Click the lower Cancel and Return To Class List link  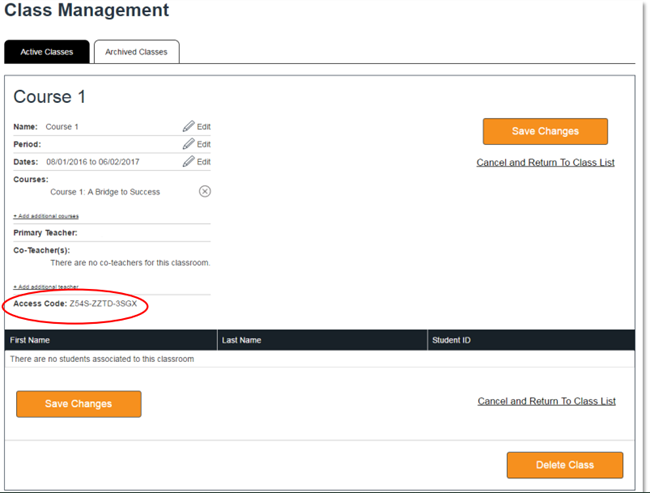point(546,401)
